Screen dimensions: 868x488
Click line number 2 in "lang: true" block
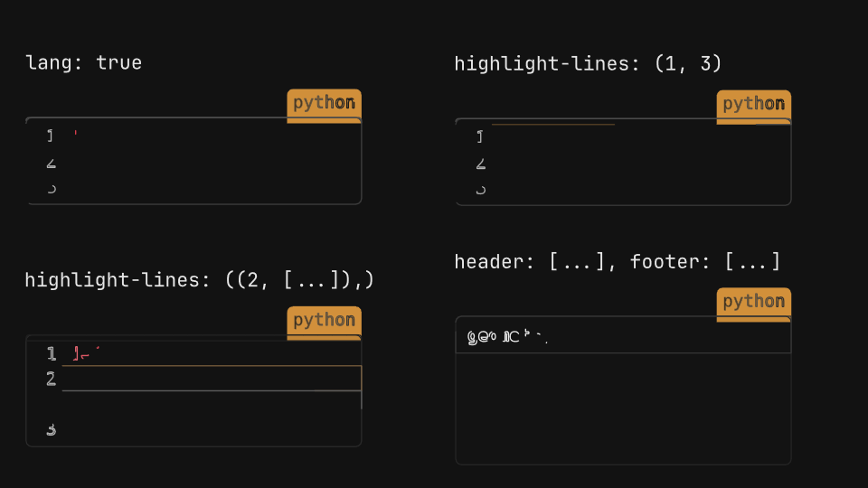tap(51, 164)
